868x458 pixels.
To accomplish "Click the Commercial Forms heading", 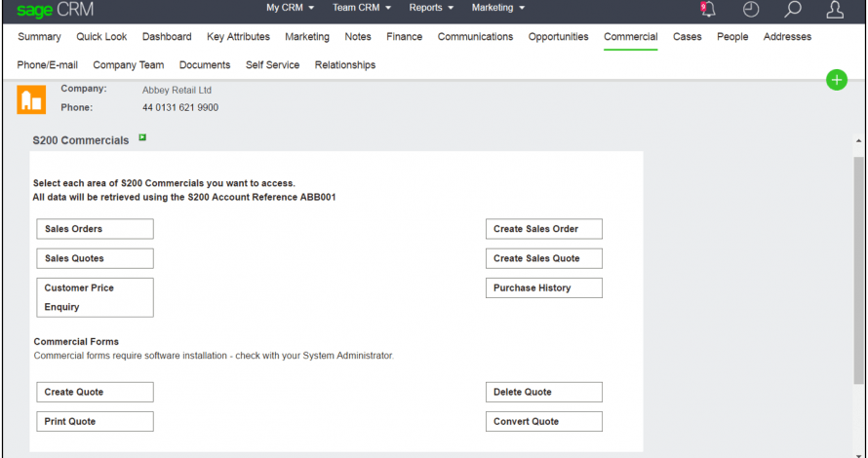I will pos(76,342).
